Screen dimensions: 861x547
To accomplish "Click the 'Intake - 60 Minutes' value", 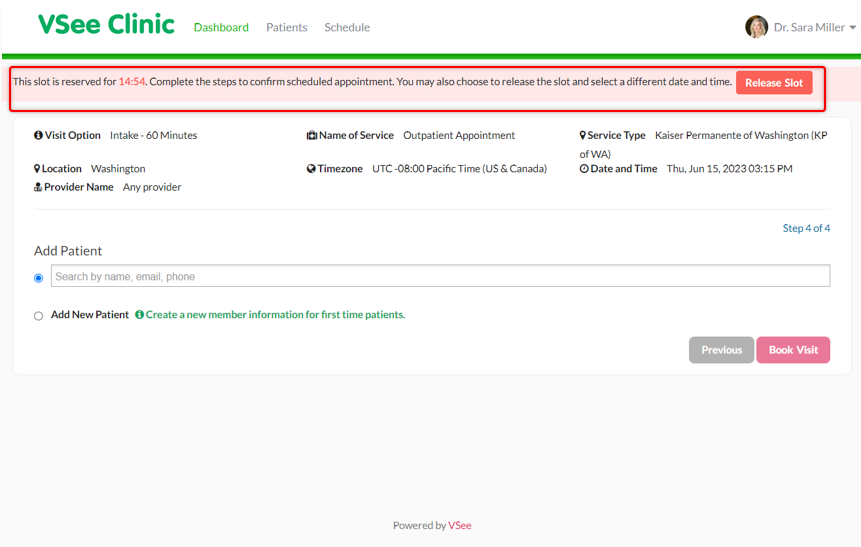I will coord(153,135).
